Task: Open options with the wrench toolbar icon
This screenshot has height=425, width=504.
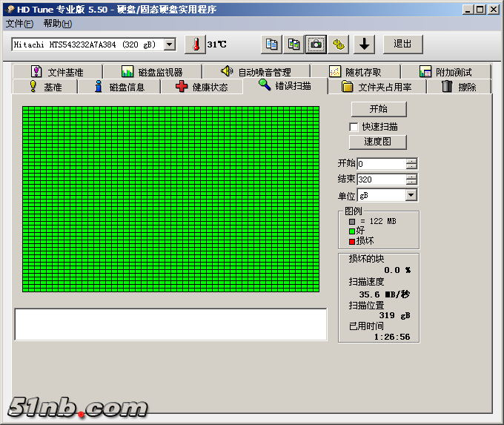Action: (339, 45)
